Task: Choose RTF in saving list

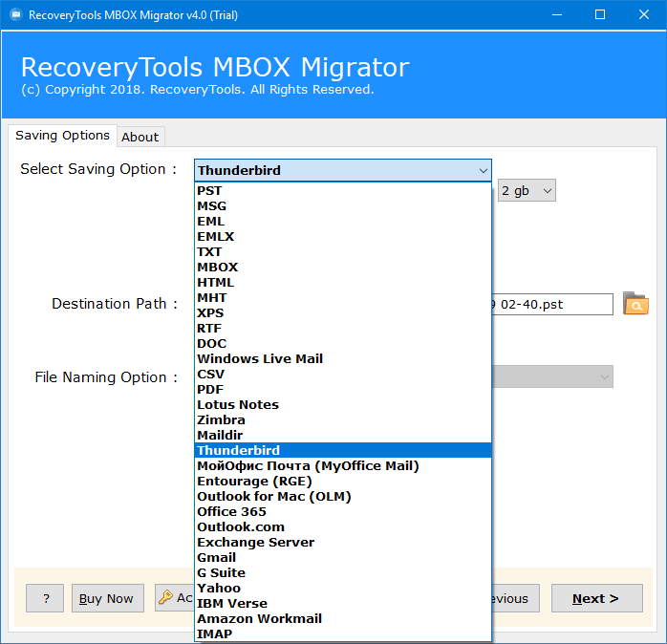Action: [343, 329]
